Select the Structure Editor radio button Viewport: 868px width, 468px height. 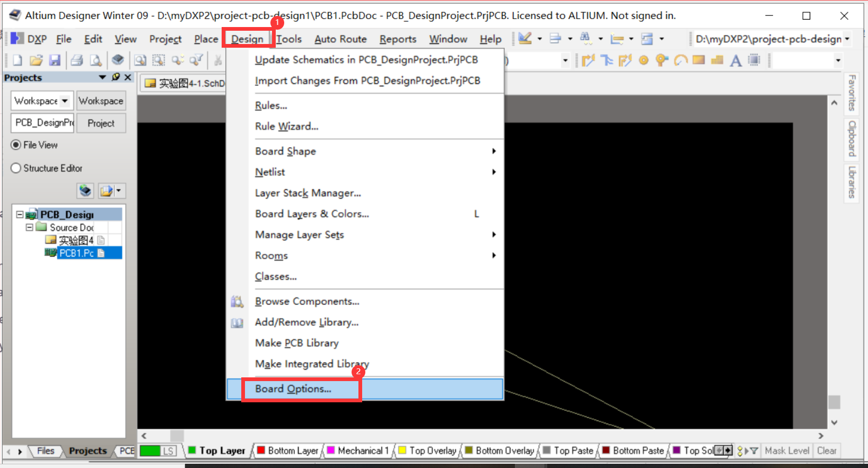tap(16, 168)
